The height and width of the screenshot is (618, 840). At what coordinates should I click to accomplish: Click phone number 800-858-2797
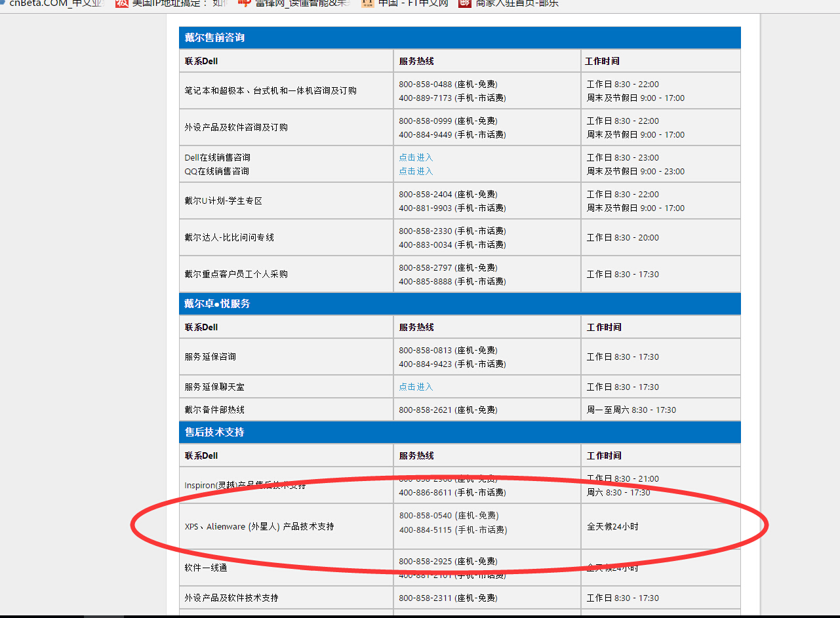[426, 267]
